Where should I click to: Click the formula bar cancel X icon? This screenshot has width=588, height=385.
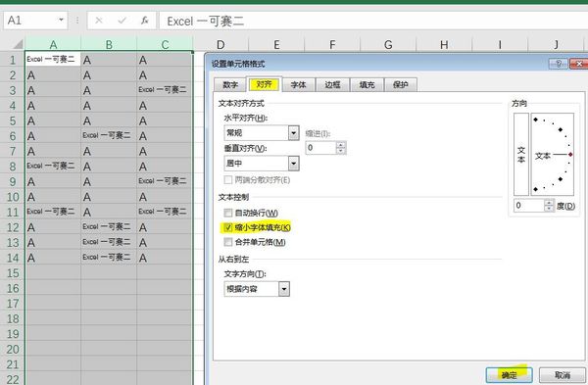click(99, 21)
